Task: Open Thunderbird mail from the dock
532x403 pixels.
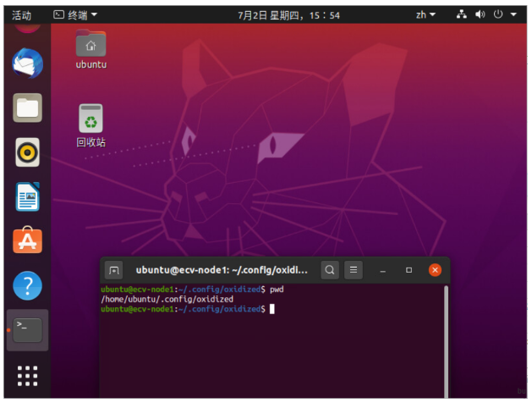Action: tap(27, 63)
